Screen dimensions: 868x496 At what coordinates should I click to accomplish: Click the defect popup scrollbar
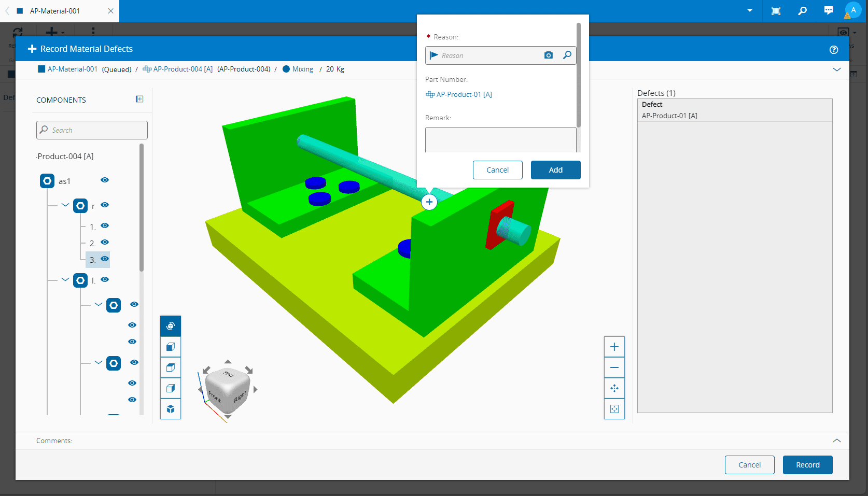click(x=579, y=75)
